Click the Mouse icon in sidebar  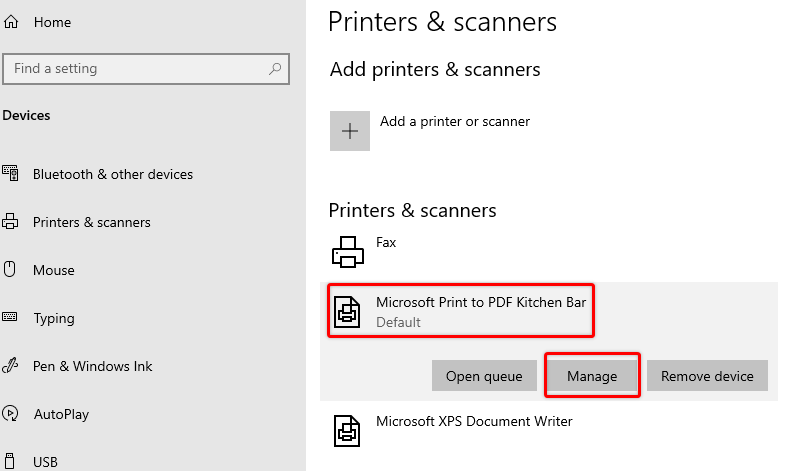[x=10, y=269]
